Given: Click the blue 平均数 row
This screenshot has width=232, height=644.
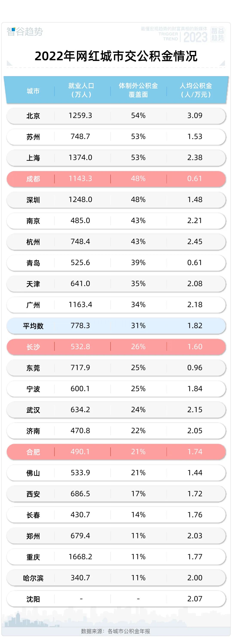Looking at the screenshot, I should [116, 326].
